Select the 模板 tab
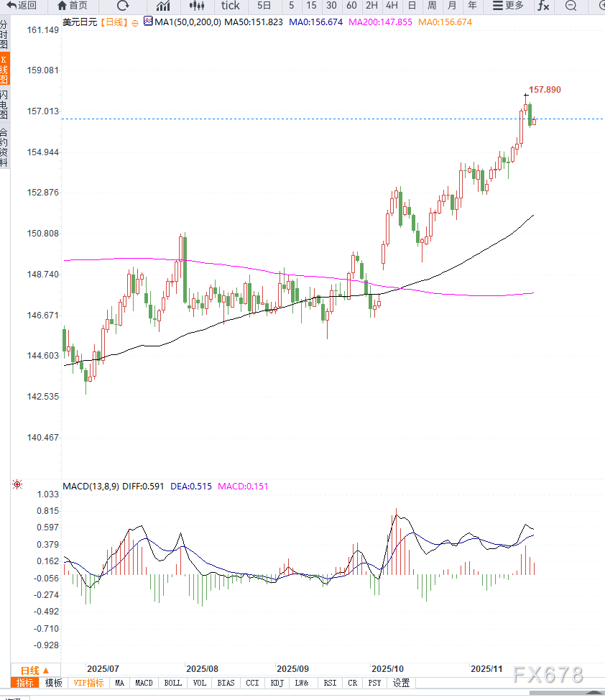The width and height of the screenshot is (605, 700). tap(53, 683)
